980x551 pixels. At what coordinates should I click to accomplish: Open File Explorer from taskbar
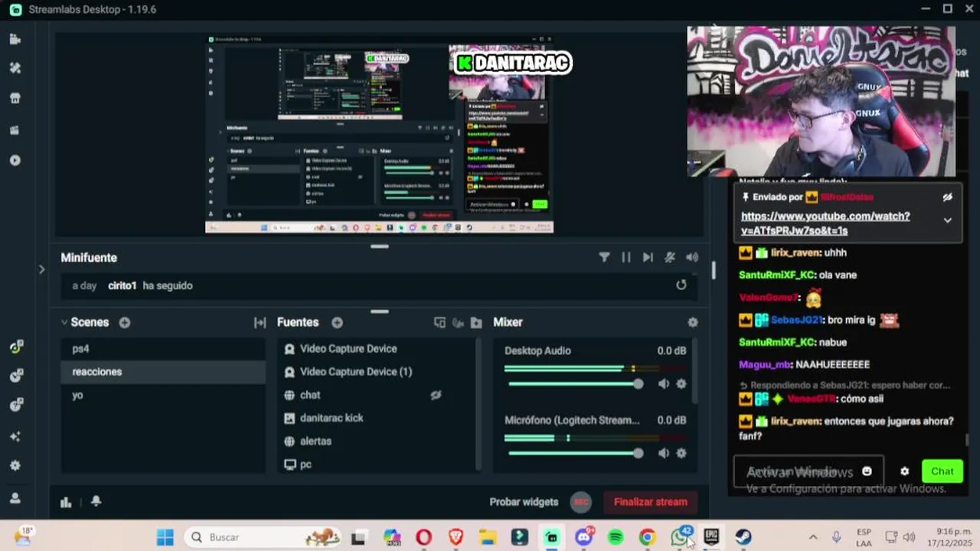click(488, 537)
